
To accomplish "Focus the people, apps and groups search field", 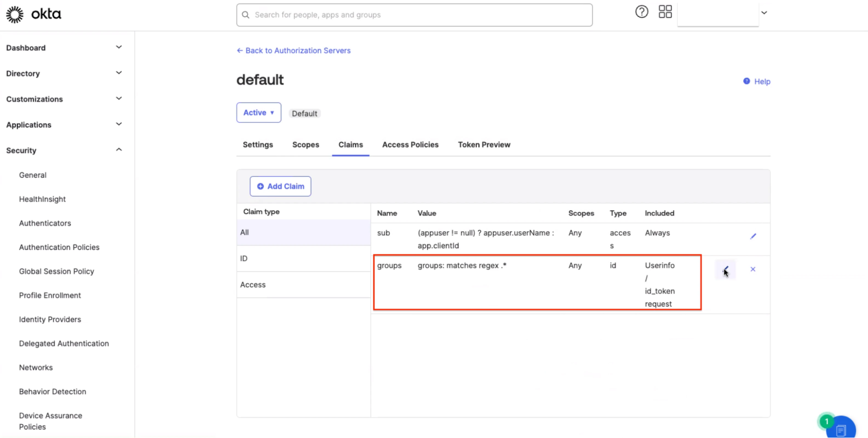I will click(x=415, y=15).
